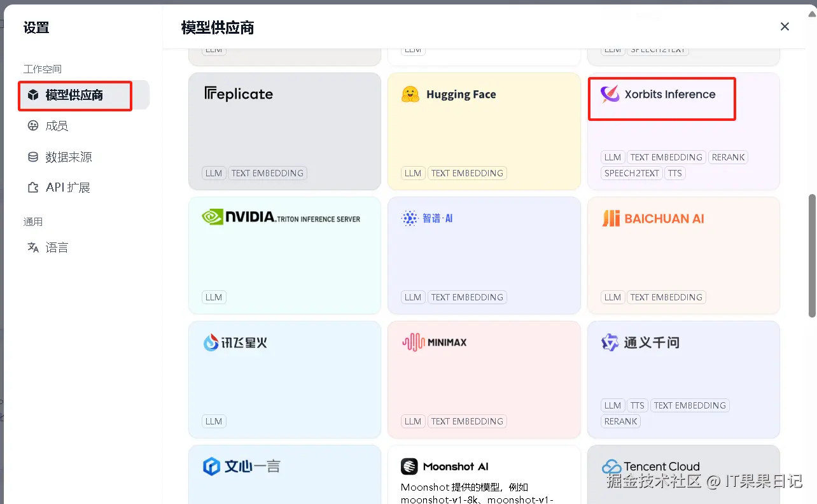Click the NVIDIA Triton logo
The height and width of the screenshot is (504, 817).
281,218
